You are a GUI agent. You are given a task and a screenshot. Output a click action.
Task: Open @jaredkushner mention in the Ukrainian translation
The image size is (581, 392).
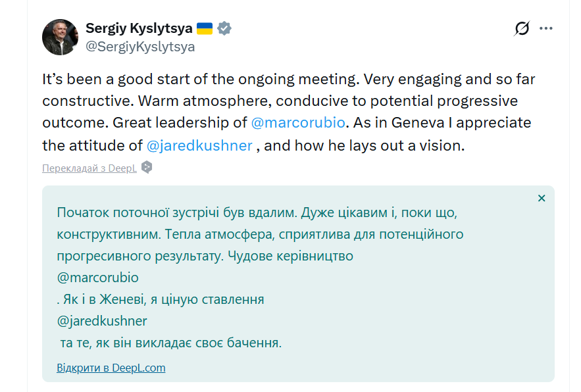102,321
